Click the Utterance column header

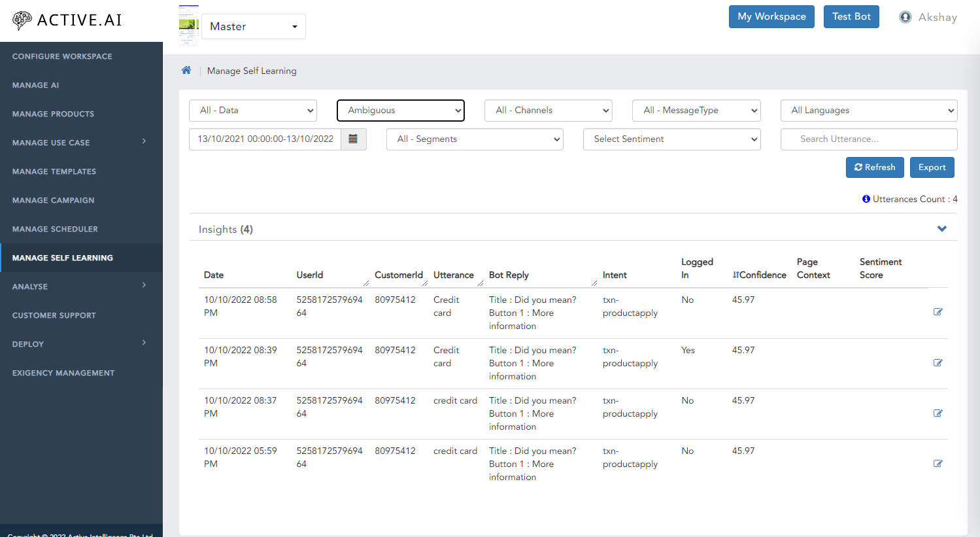(454, 275)
